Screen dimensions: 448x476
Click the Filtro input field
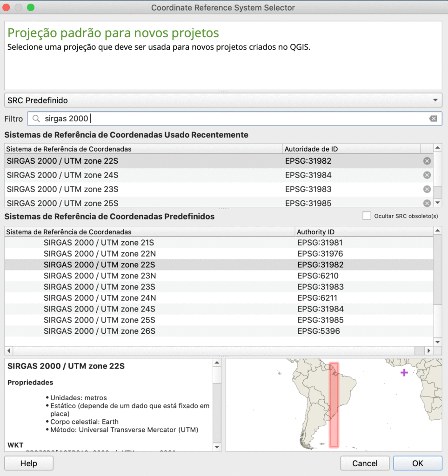[234, 119]
